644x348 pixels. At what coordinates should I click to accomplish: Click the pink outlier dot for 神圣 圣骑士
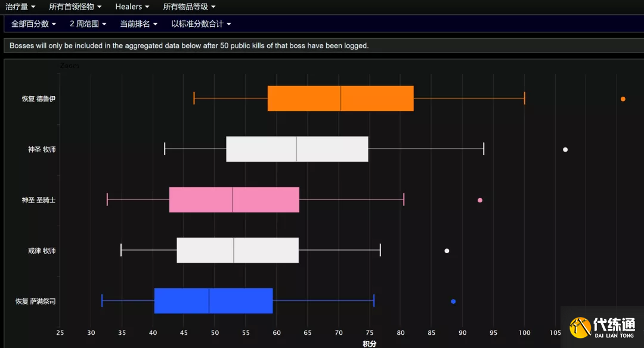(x=479, y=200)
